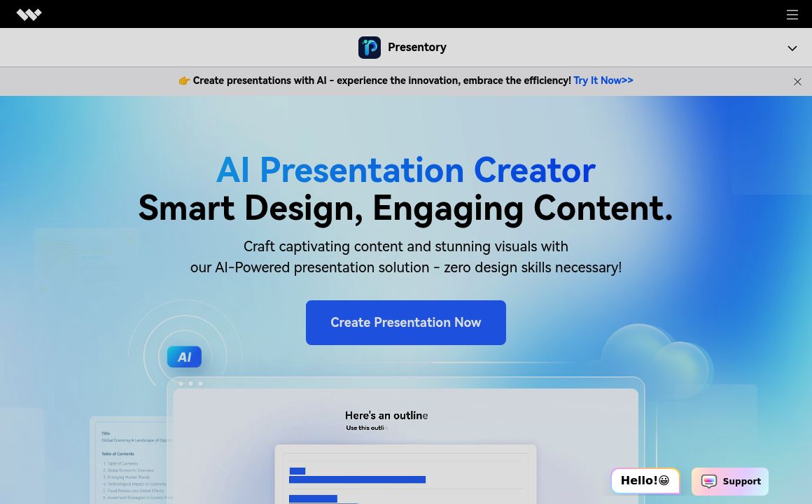Click the Presentory menu bar title
This screenshot has width=812, height=504.
pos(417,47)
